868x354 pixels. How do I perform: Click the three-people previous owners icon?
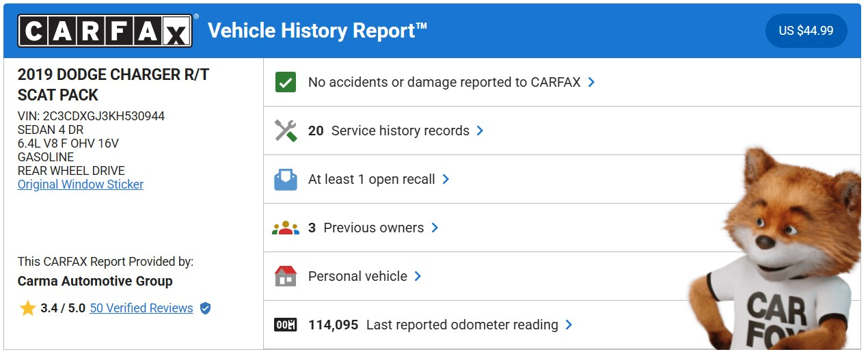[x=285, y=228]
